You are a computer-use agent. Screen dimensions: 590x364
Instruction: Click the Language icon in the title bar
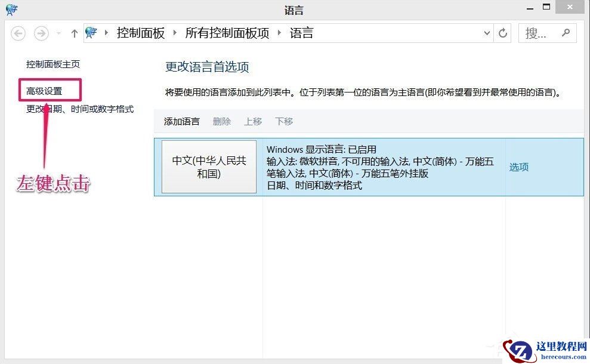click(x=11, y=10)
